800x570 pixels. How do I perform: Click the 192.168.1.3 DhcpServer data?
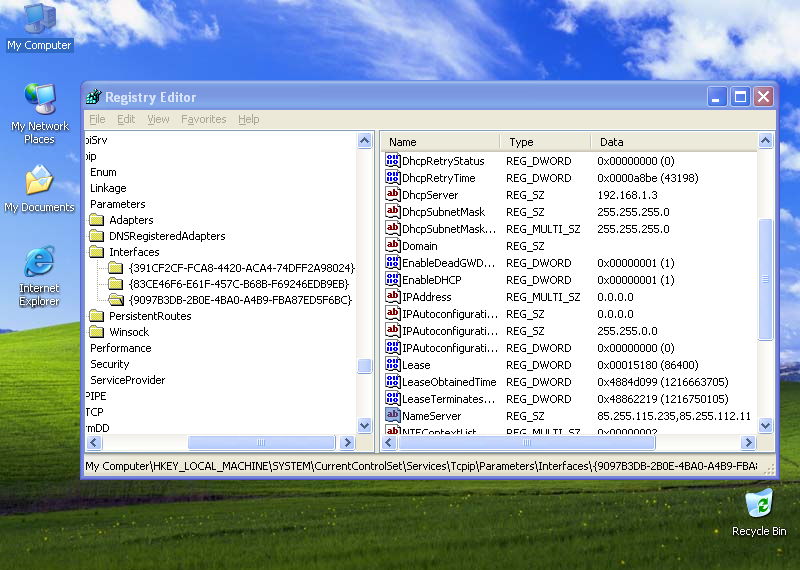click(x=627, y=195)
